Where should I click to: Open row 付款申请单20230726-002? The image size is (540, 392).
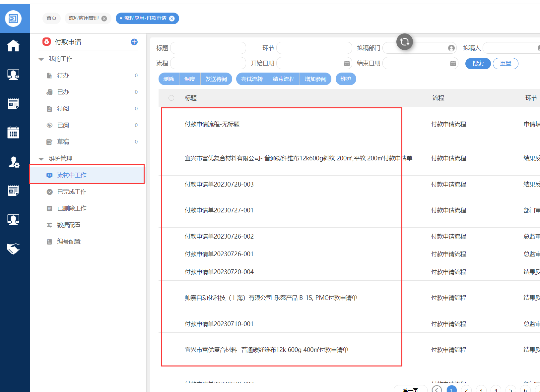point(219,236)
